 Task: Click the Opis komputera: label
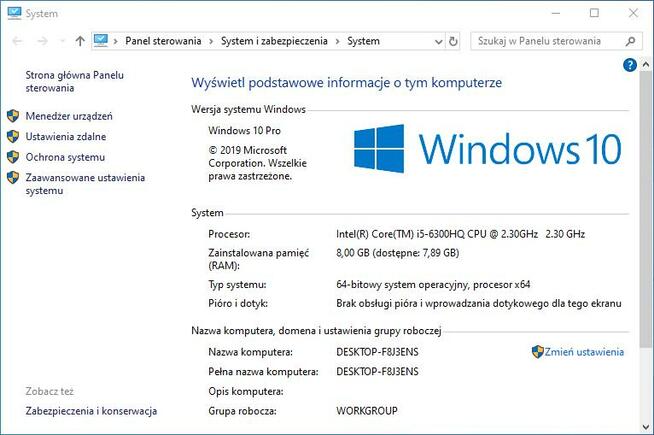pos(246,391)
